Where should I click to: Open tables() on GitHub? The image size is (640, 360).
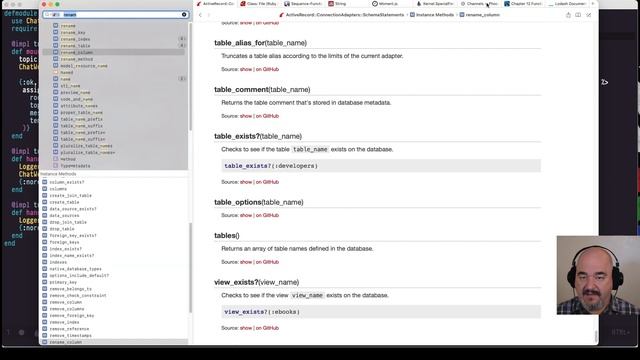click(x=267, y=262)
